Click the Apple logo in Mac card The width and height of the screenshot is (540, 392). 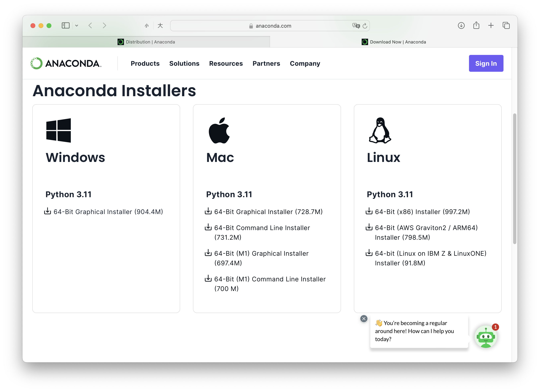(219, 130)
